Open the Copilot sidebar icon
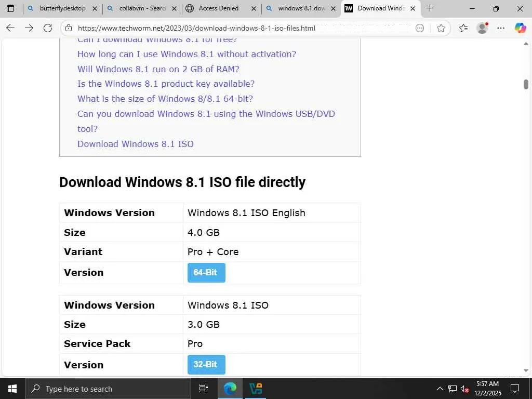 click(520, 28)
